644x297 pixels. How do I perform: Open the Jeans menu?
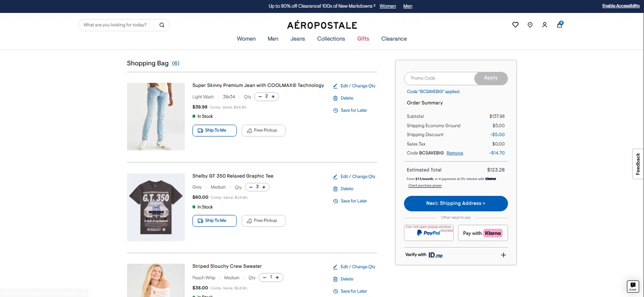(298, 39)
